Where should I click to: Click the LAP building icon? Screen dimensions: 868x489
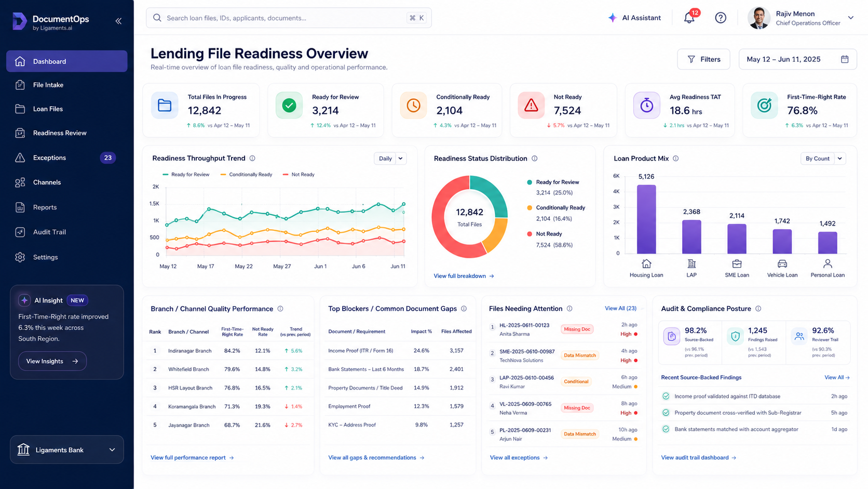(691, 263)
